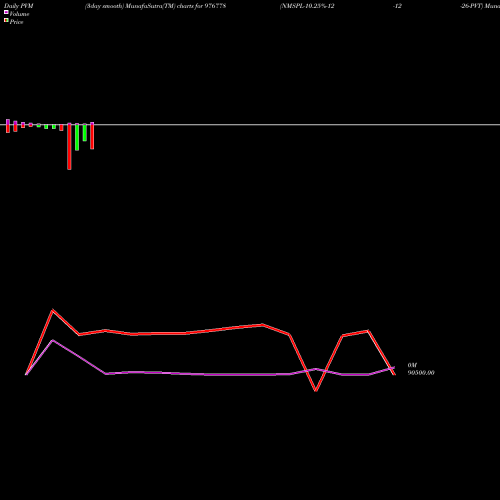
Task: Click the first peak of the magenta volume line
Action: 53,341
